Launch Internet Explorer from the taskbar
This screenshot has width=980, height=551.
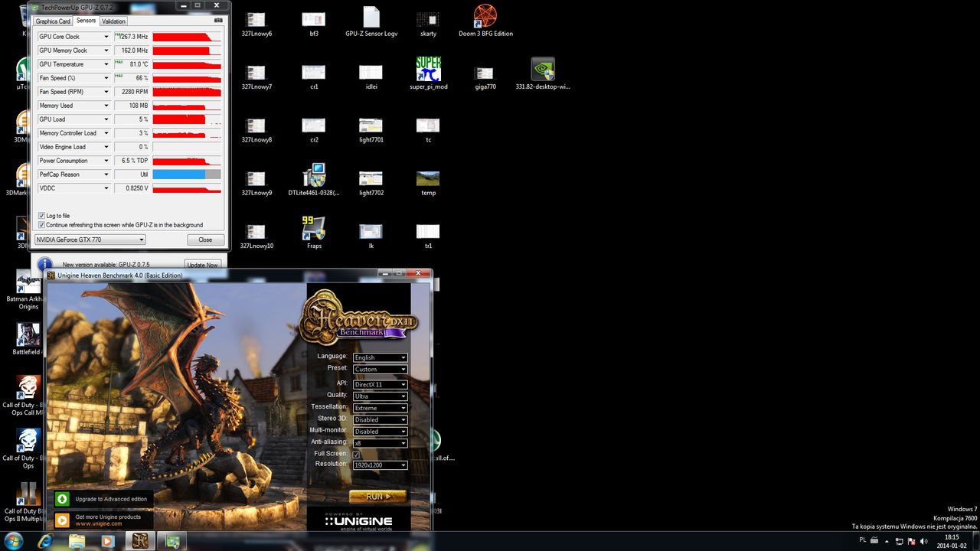point(45,541)
